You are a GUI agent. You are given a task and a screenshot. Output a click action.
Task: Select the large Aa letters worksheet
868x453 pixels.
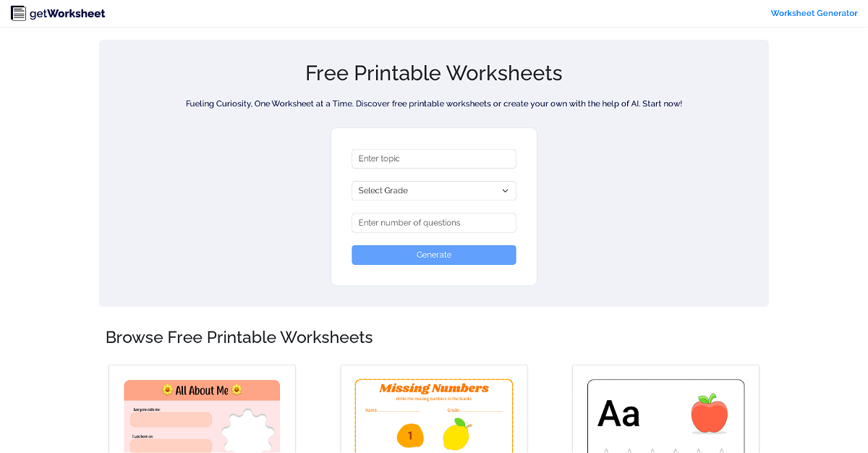619,414
